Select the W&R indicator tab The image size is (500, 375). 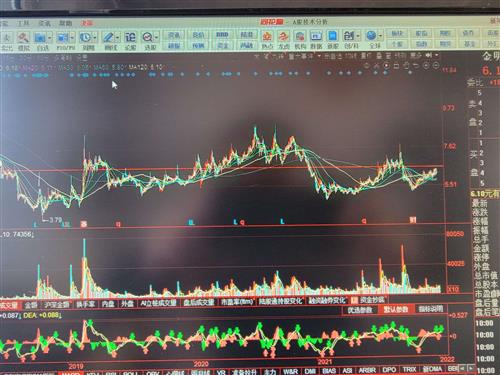point(290,371)
